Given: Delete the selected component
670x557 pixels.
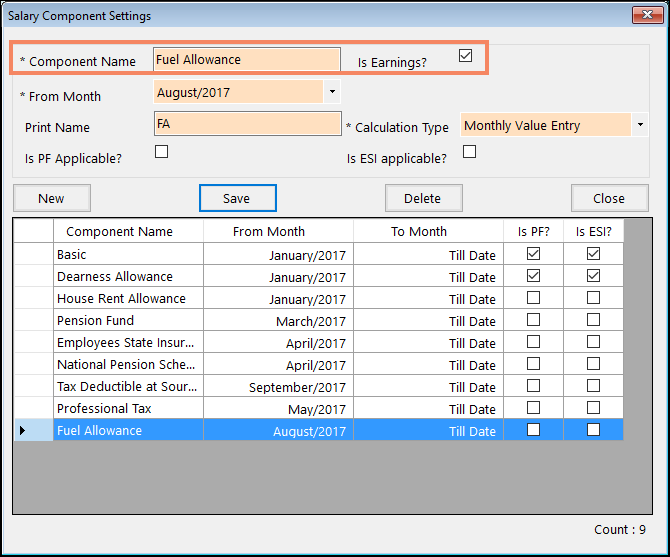Looking at the screenshot, I should (423, 198).
